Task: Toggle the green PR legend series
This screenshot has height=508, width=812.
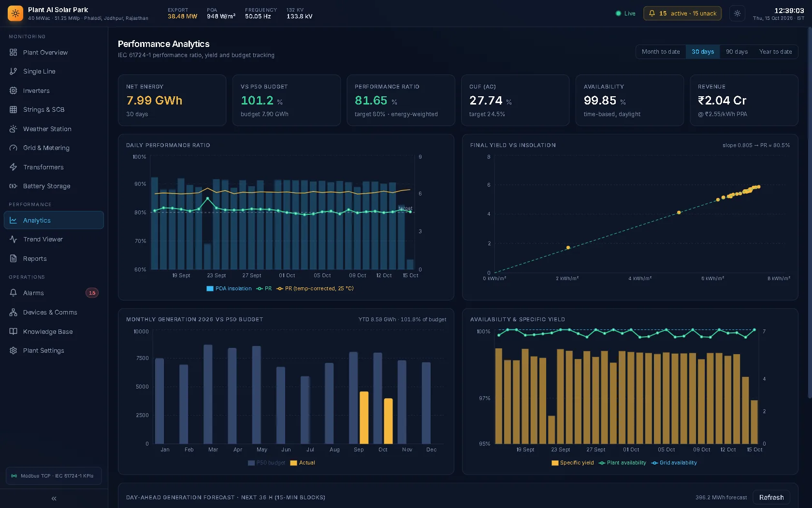Action: 264,288
